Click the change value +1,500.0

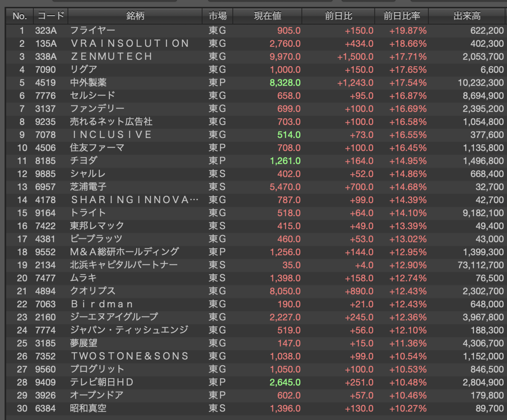355,57
